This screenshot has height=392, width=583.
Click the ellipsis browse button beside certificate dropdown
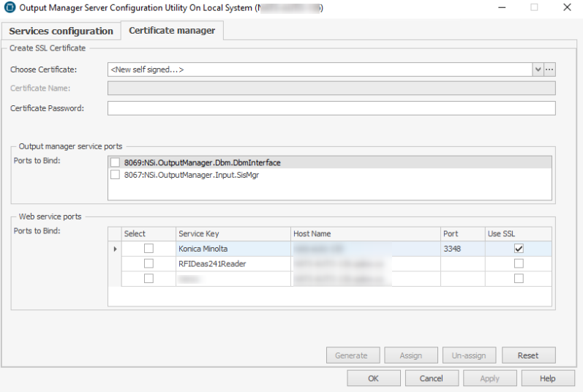550,69
